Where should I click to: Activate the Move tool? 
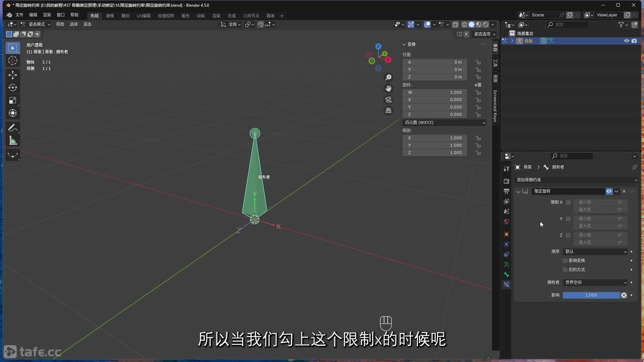coord(13,75)
